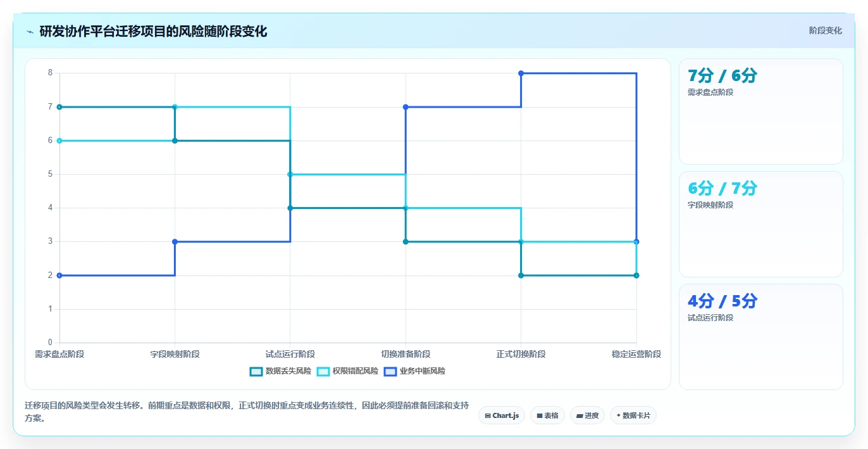Viewport: 868px width, 449px height.
Task: Click the dark teal point at 6 for 字段映射阶段
Action: point(175,141)
